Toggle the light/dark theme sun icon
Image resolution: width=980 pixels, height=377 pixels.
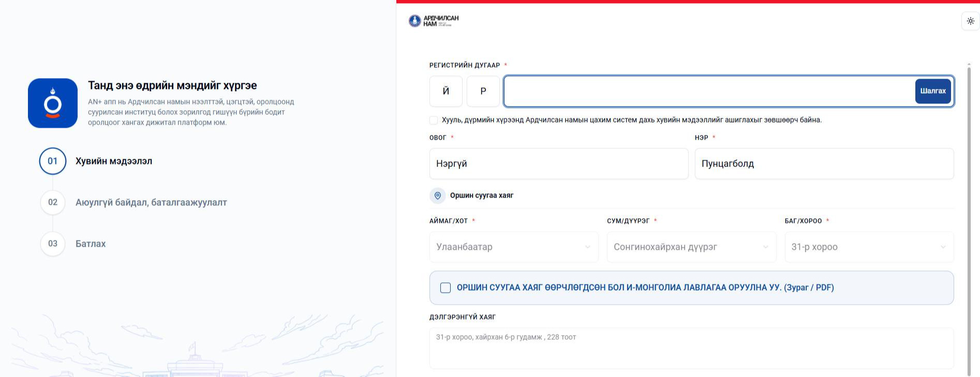pyautogui.click(x=970, y=21)
